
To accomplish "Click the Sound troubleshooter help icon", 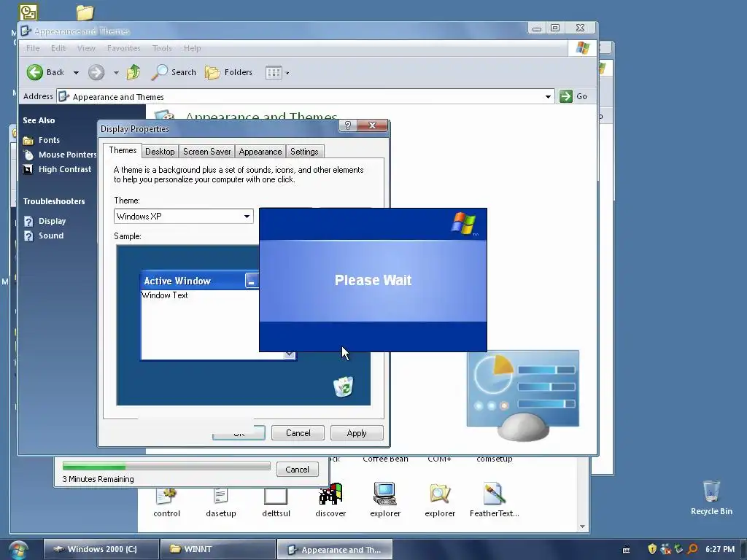I will click(28, 236).
